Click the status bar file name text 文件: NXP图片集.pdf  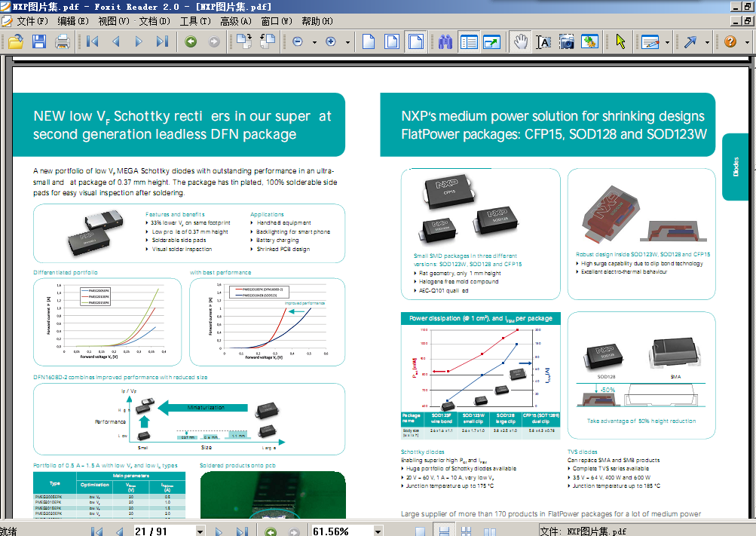tap(583, 531)
